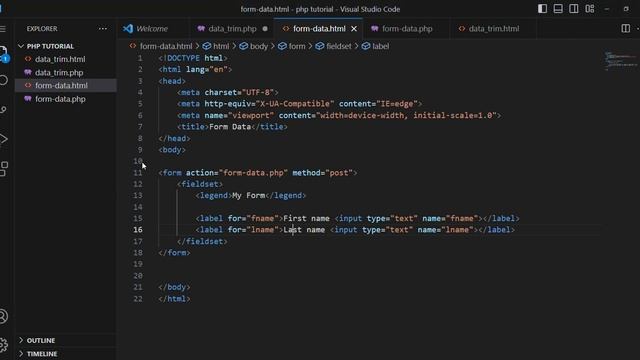Click the code minimap
The image size is (640, 360).
tap(620, 60)
